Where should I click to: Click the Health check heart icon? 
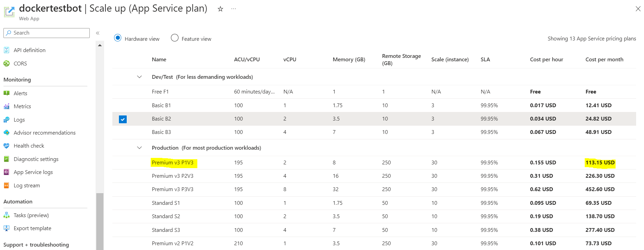click(7, 146)
